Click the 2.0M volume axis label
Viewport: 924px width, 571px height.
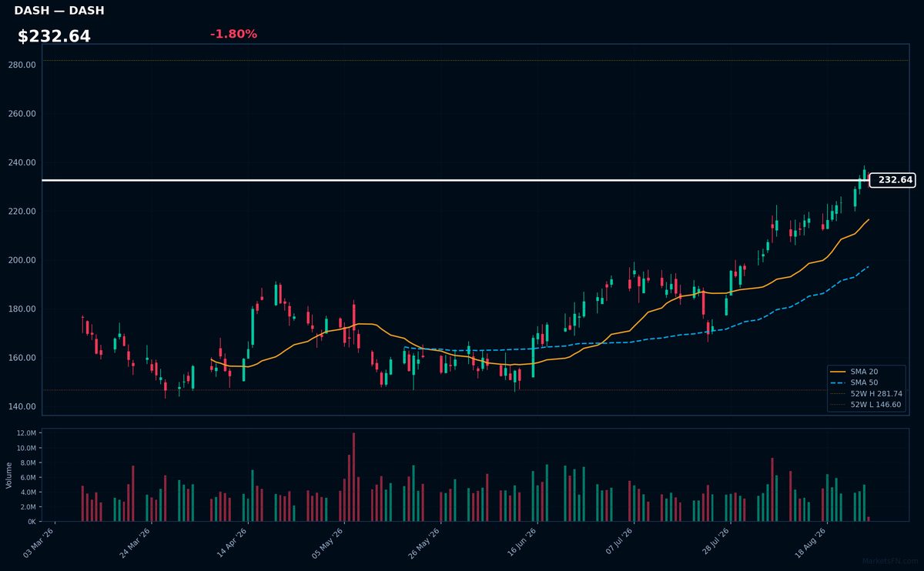coord(28,507)
